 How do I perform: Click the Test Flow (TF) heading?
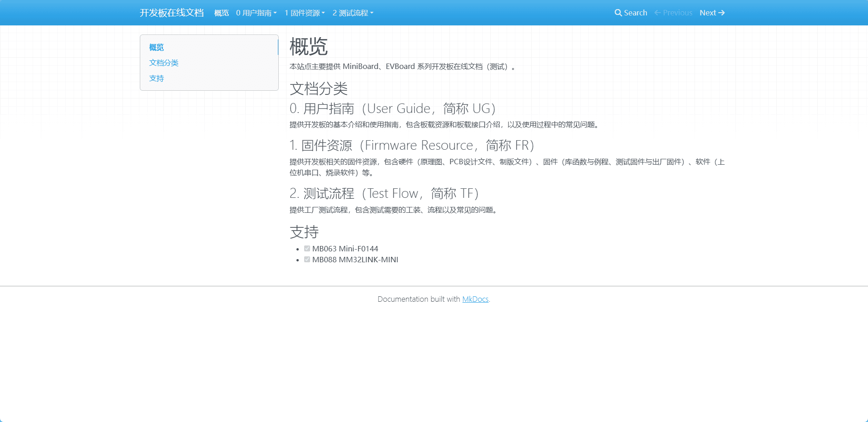click(x=384, y=193)
